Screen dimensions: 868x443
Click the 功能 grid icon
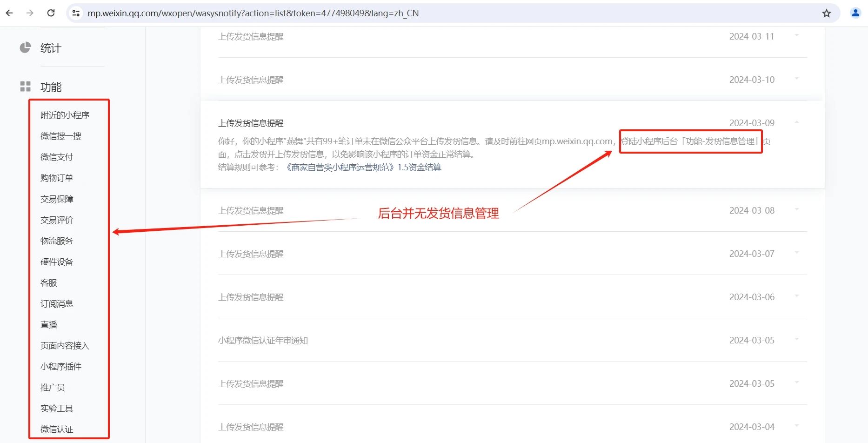[25, 87]
